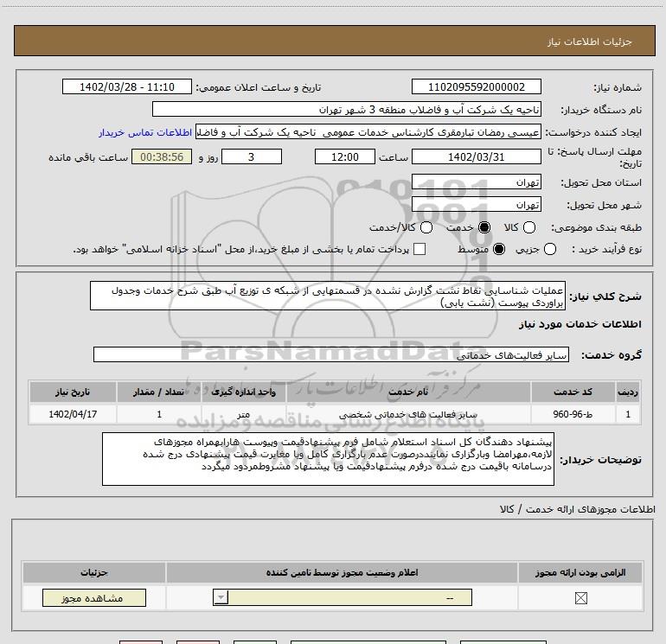Click کد خدمت column header

(573, 392)
